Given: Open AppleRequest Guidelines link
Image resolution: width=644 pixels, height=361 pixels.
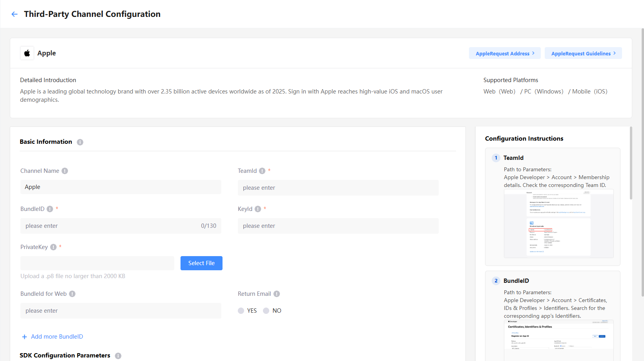Looking at the screenshot, I should 583,53.
